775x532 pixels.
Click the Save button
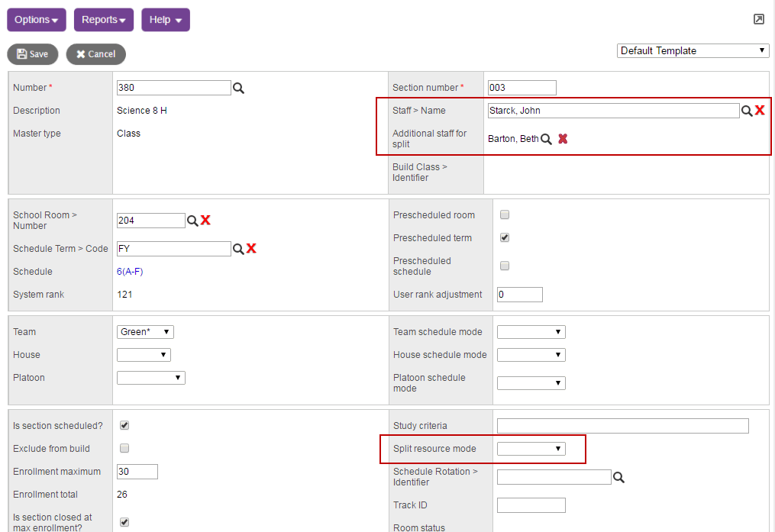pyautogui.click(x=33, y=54)
